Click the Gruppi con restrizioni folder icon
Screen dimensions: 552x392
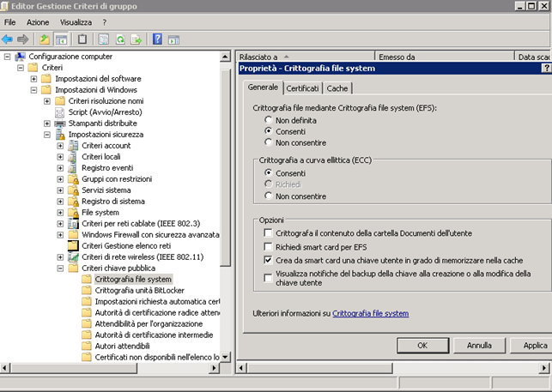click(x=73, y=179)
